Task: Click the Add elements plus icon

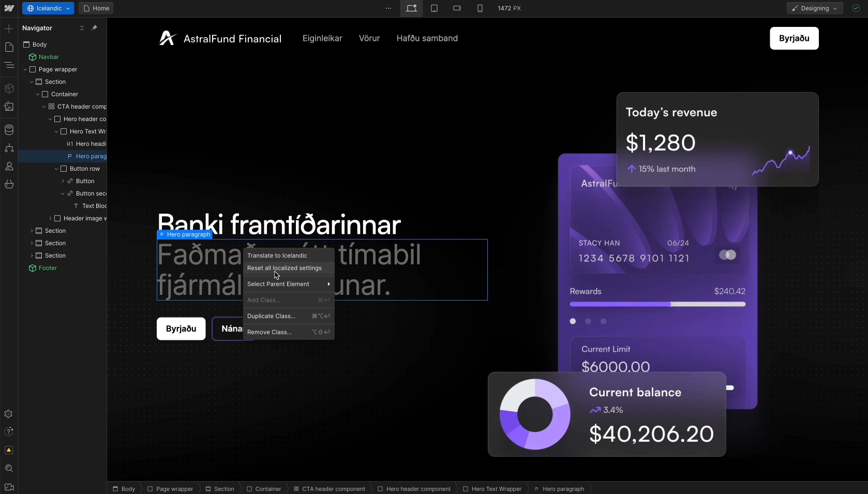Action: pos(9,28)
